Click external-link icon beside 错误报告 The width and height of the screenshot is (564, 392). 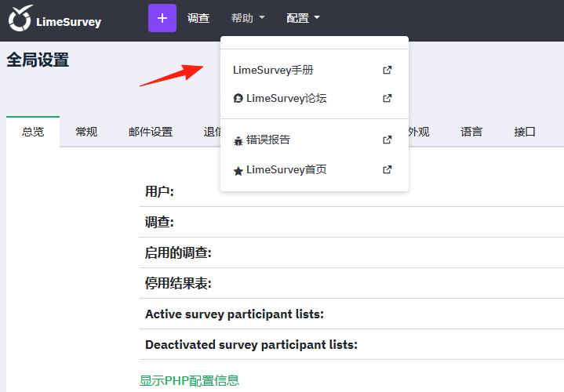coord(387,140)
